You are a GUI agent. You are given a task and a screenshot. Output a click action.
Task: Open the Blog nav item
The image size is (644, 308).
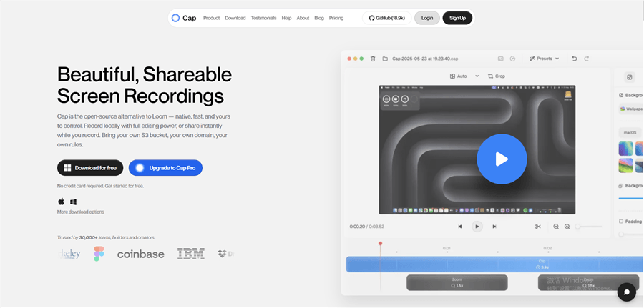pos(319,18)
